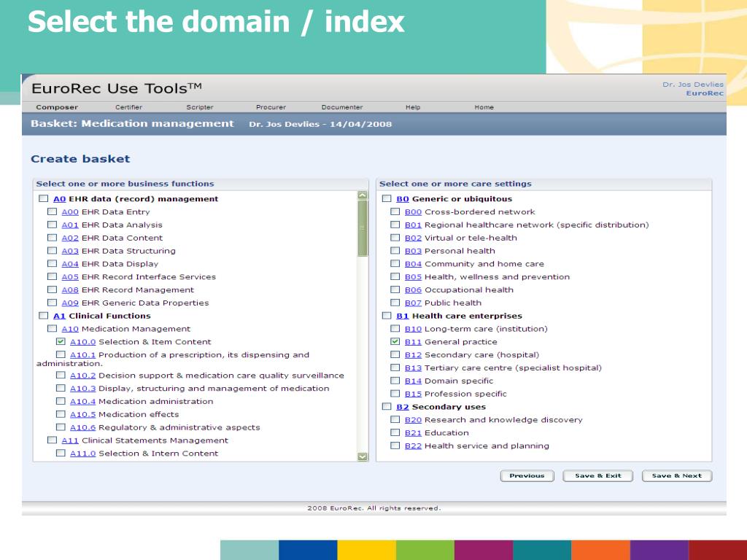Open the B01 Regional healthcare network link
This screenshot has width=747, height=560.
[x=413, y=225]
